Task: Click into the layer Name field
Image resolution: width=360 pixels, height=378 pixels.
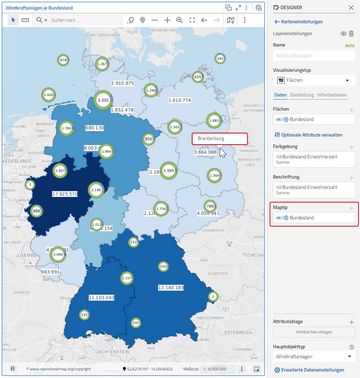Action: [314, 55]
